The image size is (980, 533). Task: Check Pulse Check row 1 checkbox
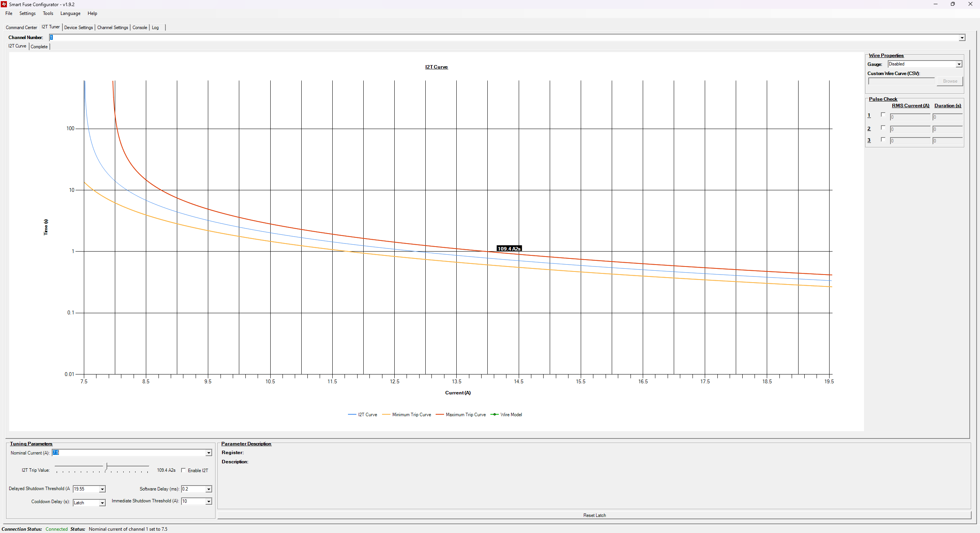883,114
